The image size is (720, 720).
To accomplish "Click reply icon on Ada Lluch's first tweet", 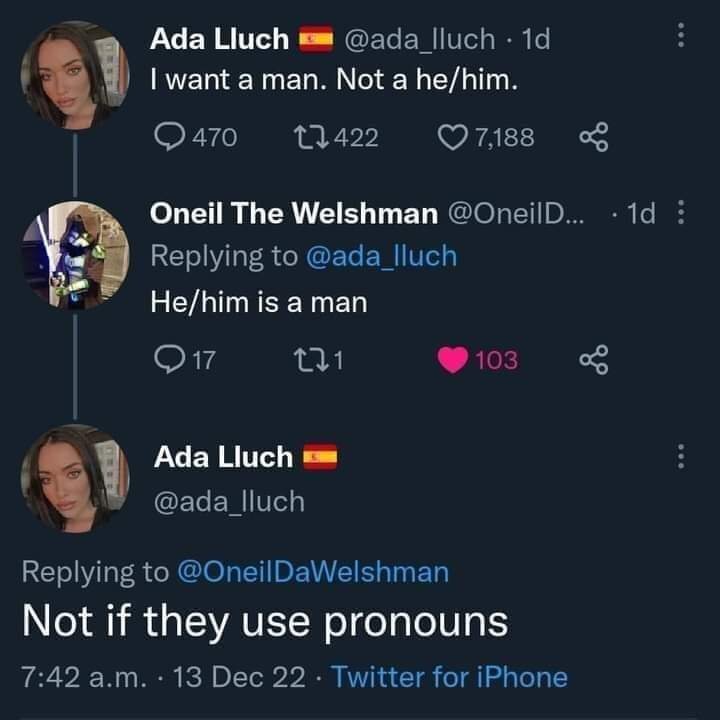I will 167,136.
